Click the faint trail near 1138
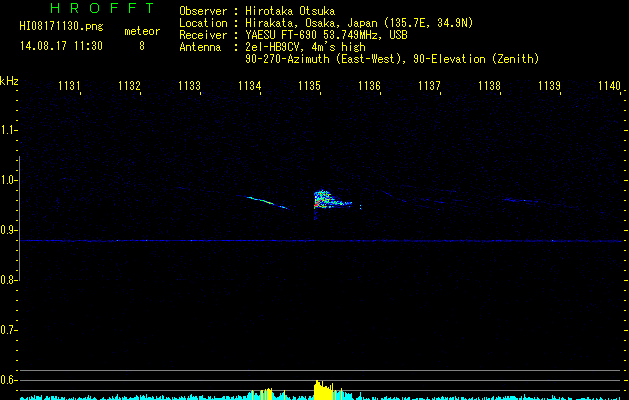The width and height of the screenshot is (629, 400). coord(521,200)
